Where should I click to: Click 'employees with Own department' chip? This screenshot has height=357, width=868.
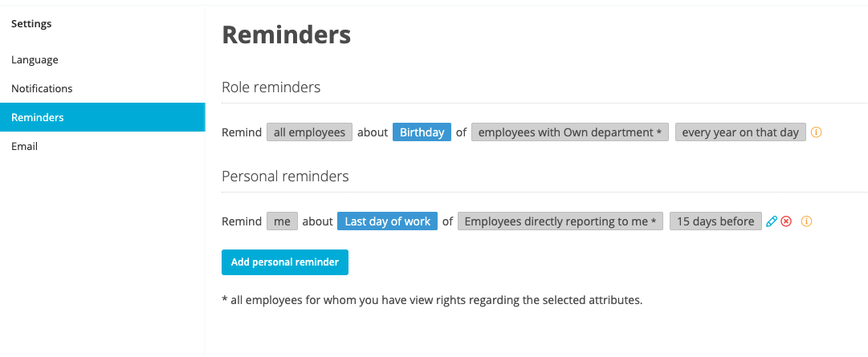570,132
